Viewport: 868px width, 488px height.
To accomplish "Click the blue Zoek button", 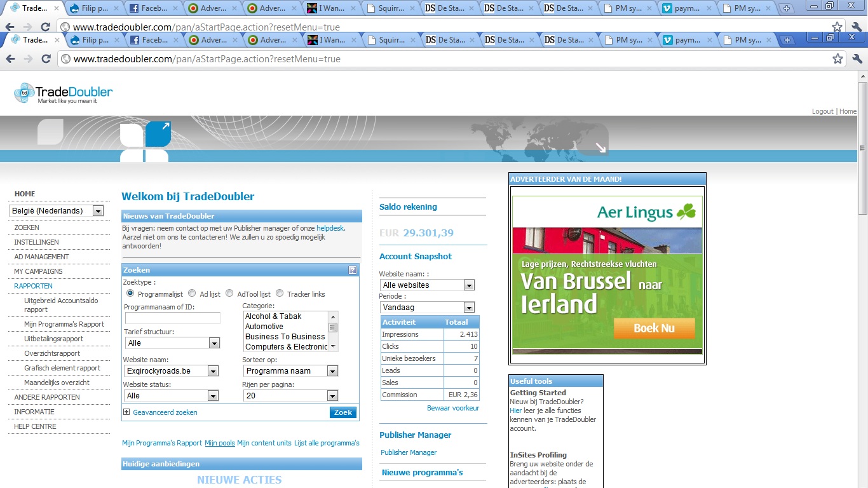I will click(x=343, y=412).
